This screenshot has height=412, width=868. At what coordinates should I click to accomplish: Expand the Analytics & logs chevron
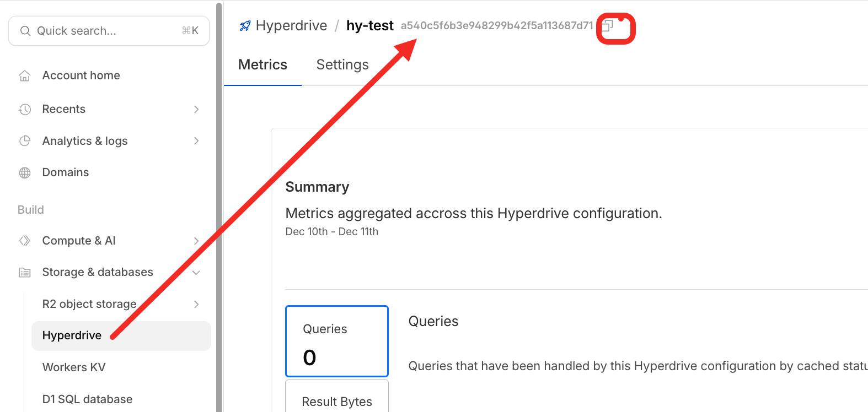pos(196,141)
